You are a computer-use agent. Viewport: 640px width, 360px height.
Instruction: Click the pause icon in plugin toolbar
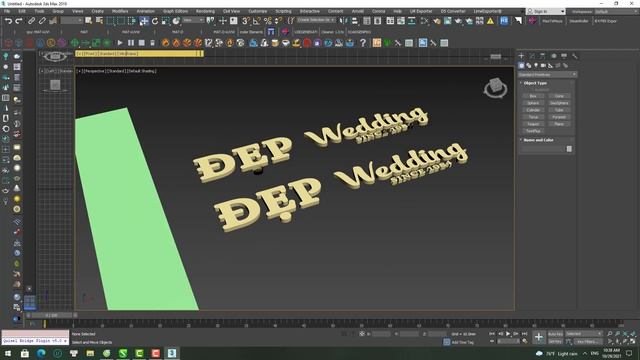pos(131,43)
